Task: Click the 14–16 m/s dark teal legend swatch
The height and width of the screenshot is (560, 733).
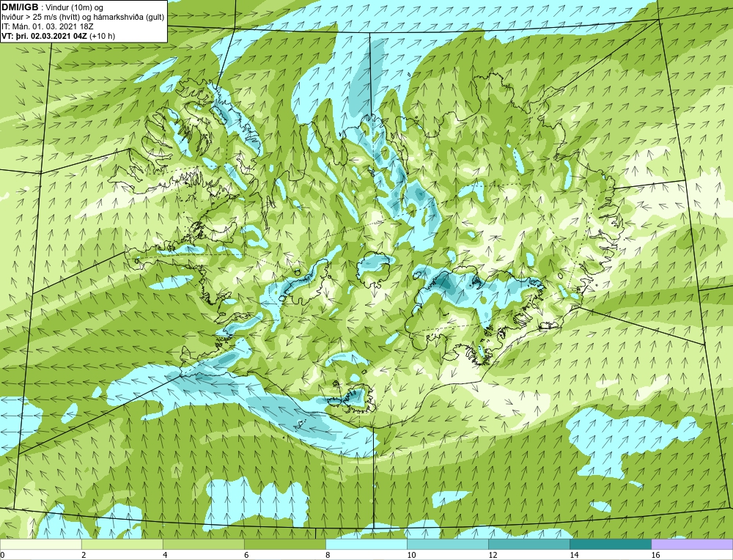Action: tap(610, 544)
